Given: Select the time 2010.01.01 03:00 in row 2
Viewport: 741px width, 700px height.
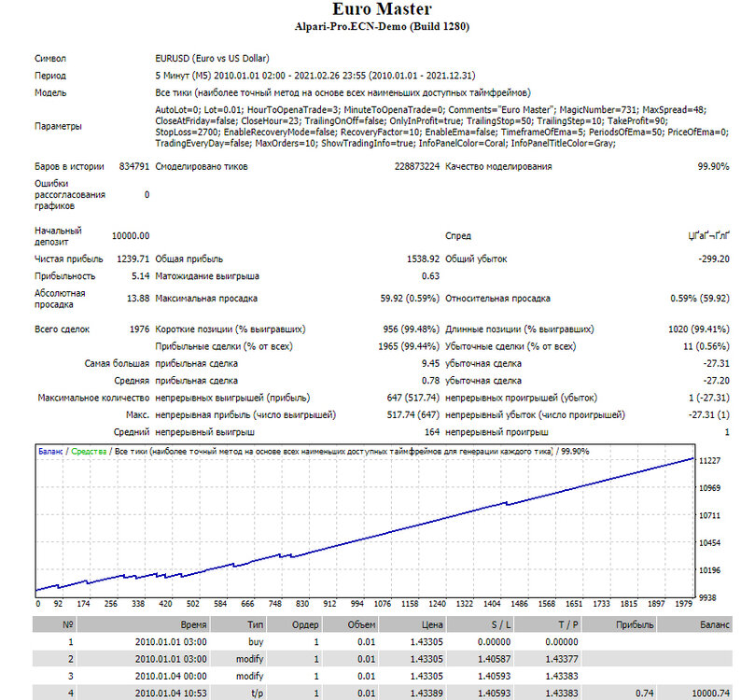Looking at the screenshot, I should (171, 659).
